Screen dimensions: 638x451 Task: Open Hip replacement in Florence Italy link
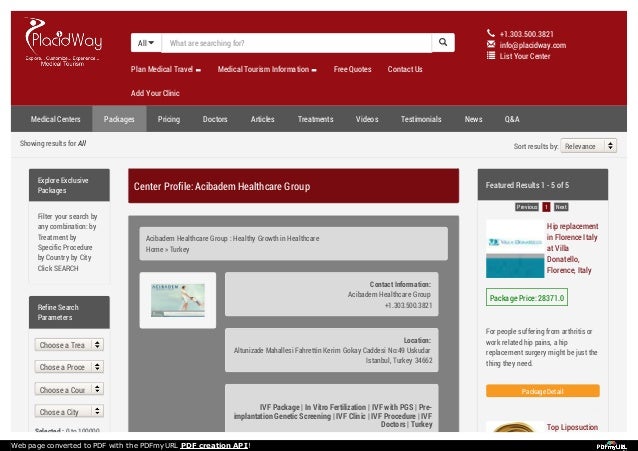click(x=572, y=248)
